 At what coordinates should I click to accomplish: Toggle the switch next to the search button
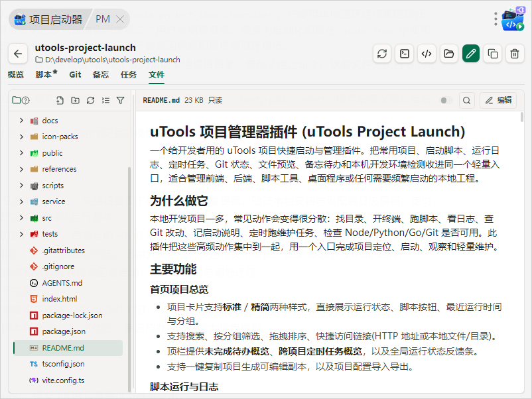coord(446,100)
